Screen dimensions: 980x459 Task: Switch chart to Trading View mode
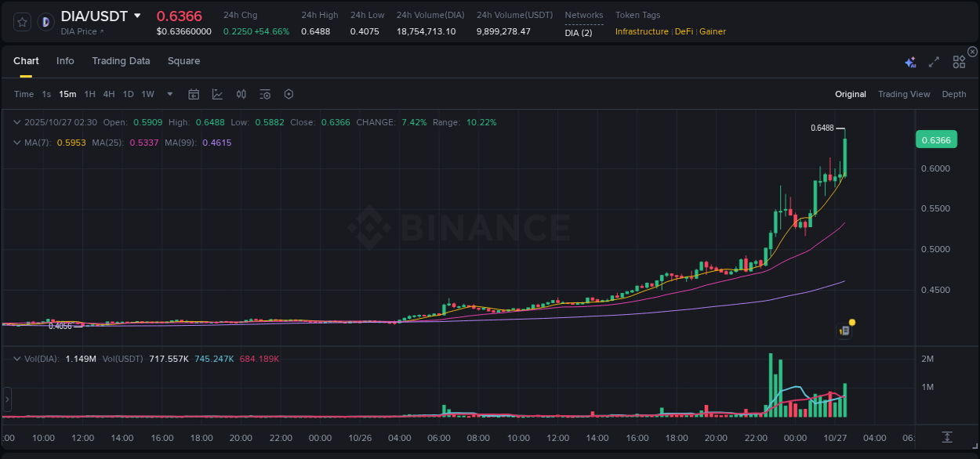(904, 94)
